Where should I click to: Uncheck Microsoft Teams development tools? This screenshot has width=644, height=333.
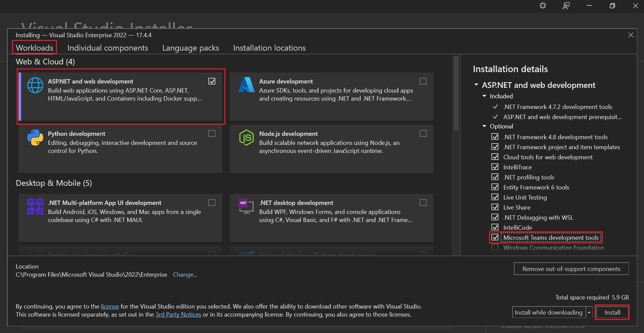[495, 237]
